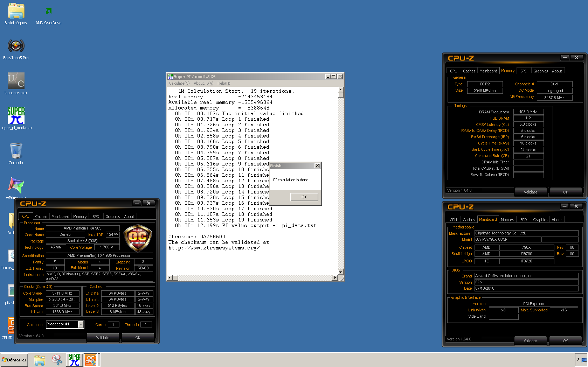Switch to SPD tab in CPU window
This screenshot has height=367, width=588.
[x=96, y=217]
